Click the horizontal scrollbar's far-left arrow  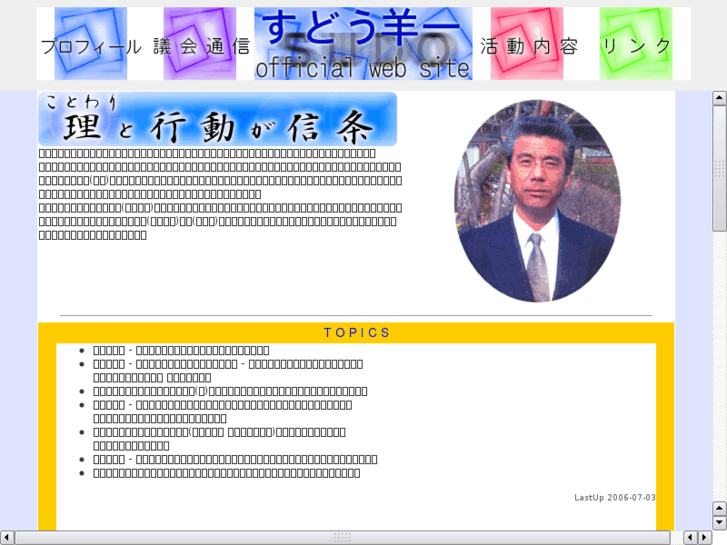[6, 537]
